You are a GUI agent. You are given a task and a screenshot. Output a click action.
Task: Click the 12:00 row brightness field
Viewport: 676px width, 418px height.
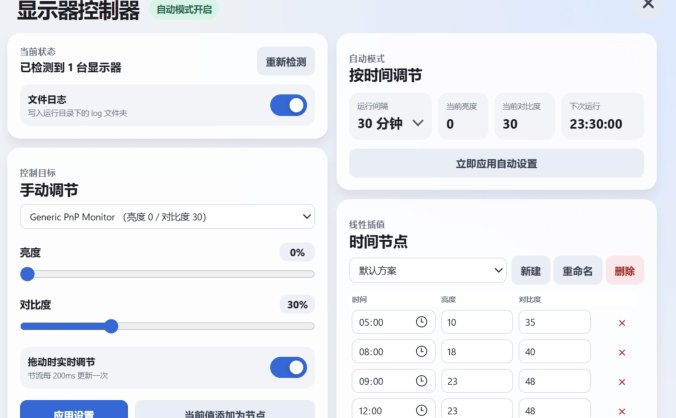click(477, 409)
